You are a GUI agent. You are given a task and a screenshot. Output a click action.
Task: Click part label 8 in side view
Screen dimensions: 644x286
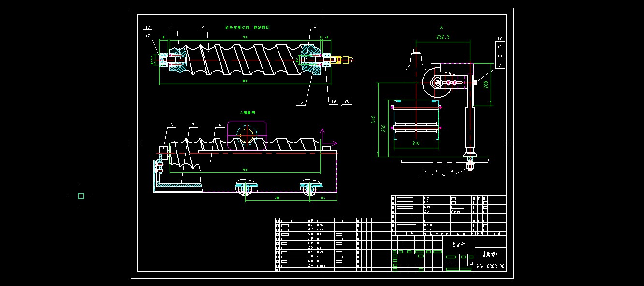coord(500,64)
